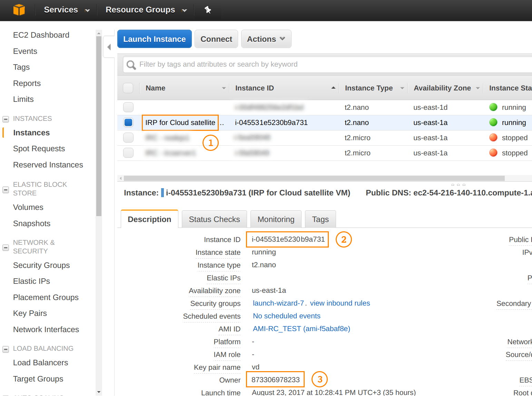Screen dimensions: 532x396
Task: Collapse the INSTANCES sidebar section
Action: pos(6,119)
